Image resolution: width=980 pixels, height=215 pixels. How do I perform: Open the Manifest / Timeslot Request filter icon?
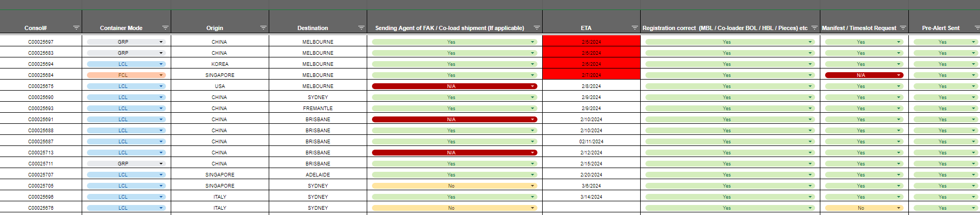(x=903, y=27)
